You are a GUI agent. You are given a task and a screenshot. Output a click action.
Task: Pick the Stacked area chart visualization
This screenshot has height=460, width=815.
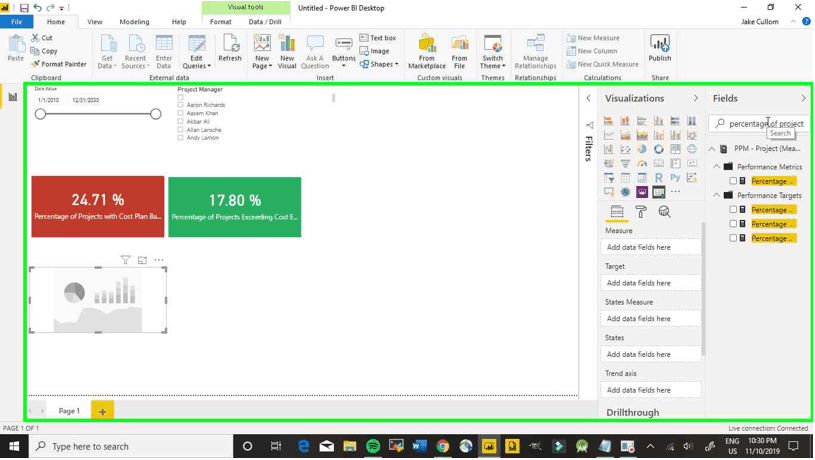tap(642, 135)
